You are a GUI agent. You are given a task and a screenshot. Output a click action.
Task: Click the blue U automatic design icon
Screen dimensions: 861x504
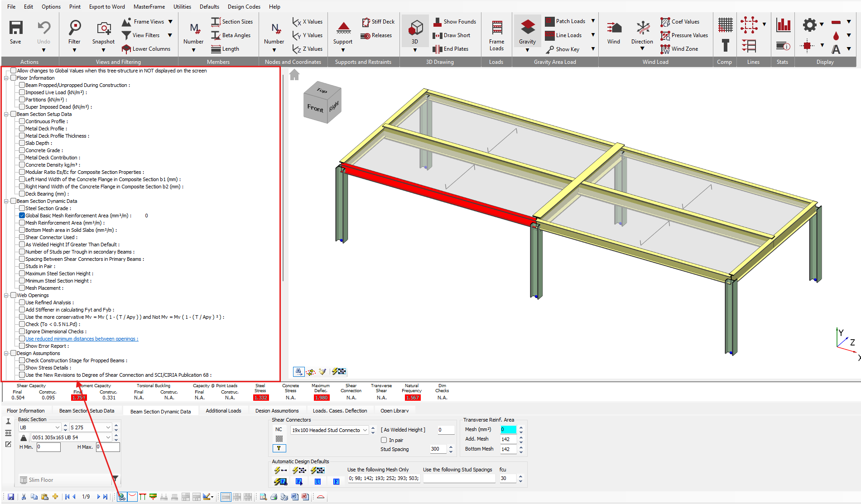pyautogui.click(x=318, y=481)
